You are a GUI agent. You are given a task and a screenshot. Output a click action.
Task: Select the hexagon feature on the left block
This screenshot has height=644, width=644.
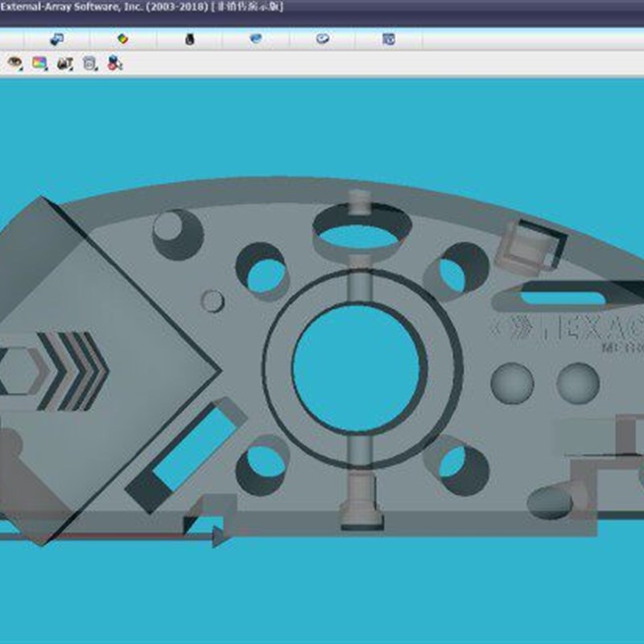point(17,371)
